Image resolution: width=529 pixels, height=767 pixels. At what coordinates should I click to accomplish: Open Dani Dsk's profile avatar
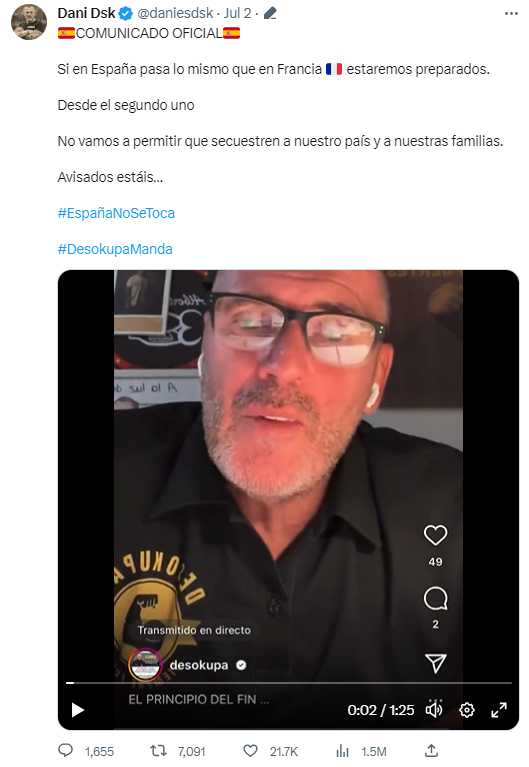click(29, 22)
